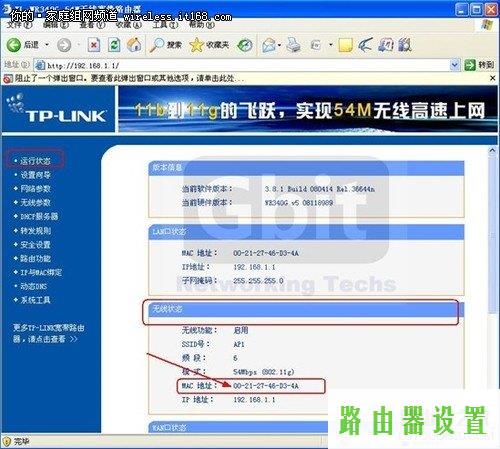Open the 帮助 (Help) menu
Image resolution: width=500 pixels, height=449 pixels.
[202, 25]
